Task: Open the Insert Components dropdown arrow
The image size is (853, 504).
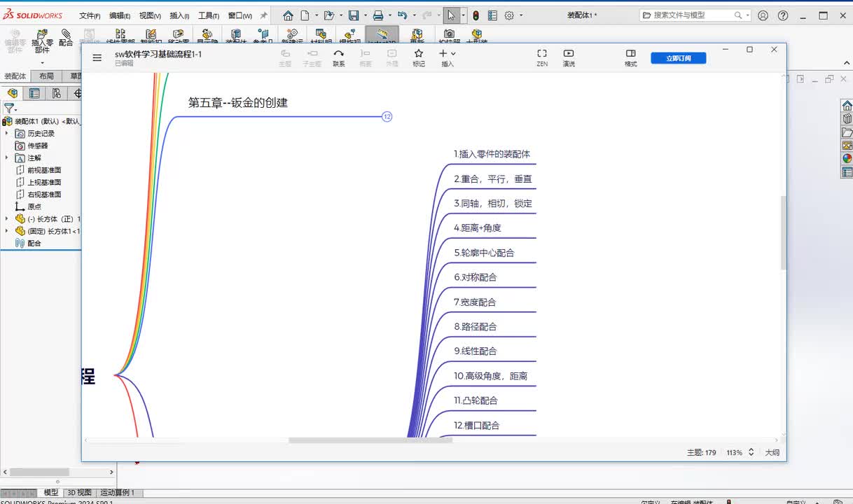Action: [x=42, y=62]
